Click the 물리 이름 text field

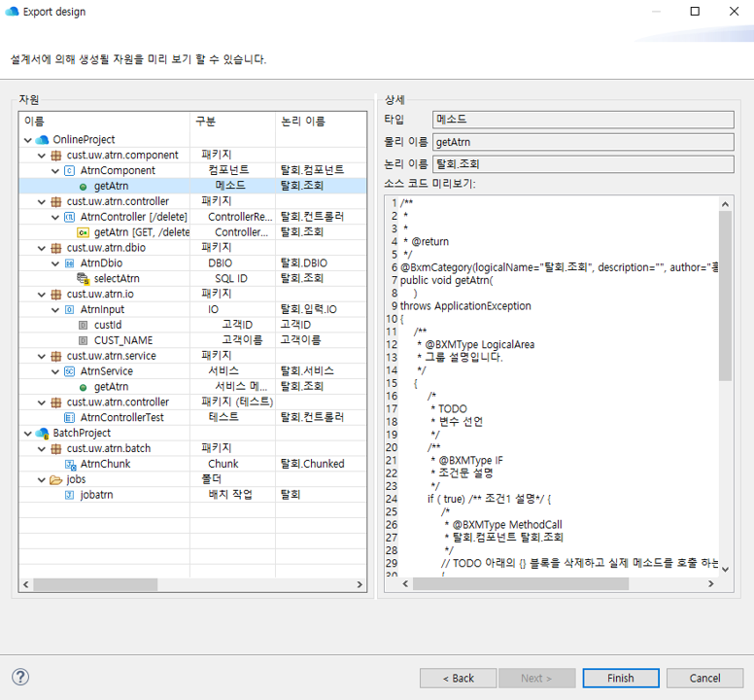[x=582, y=142]
